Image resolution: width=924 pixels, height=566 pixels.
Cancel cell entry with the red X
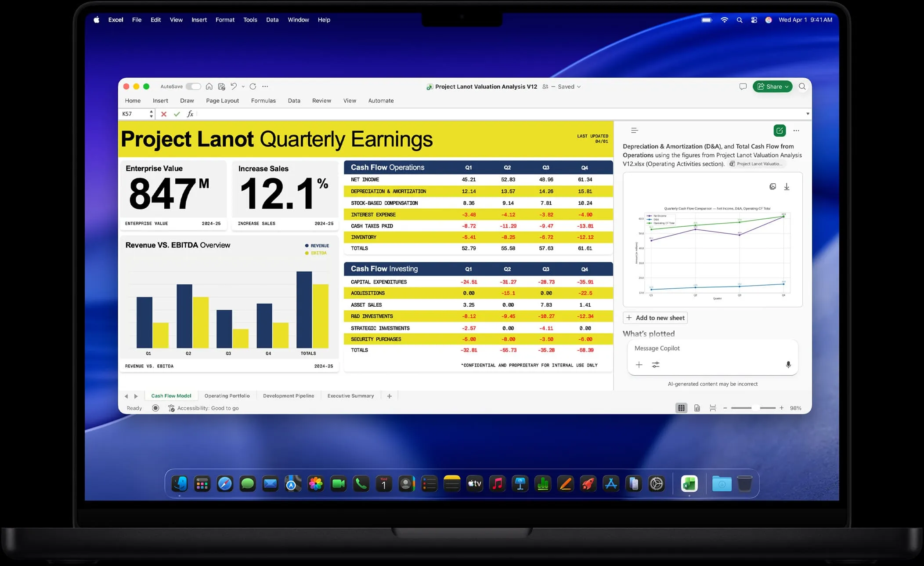pyautogui.click(x=164, y=114)
